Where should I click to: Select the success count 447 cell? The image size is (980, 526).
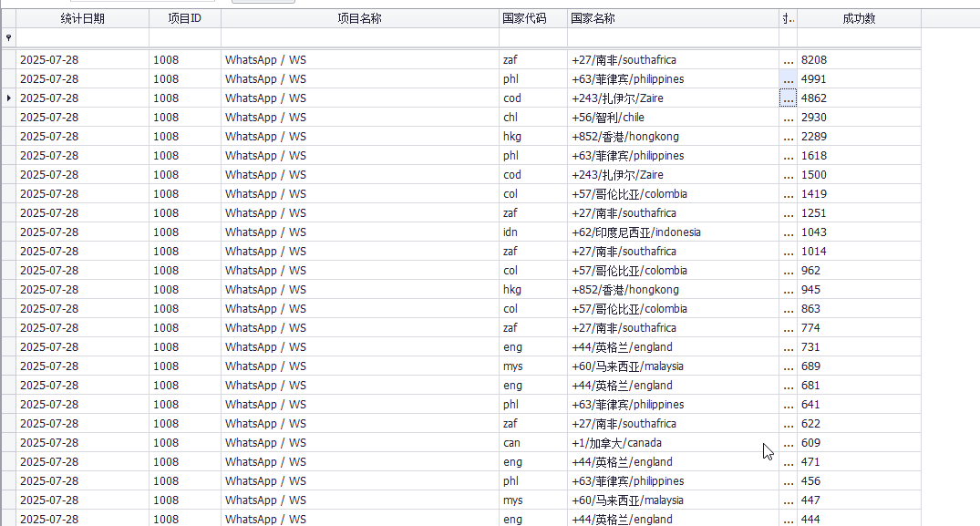coord(860,500)
